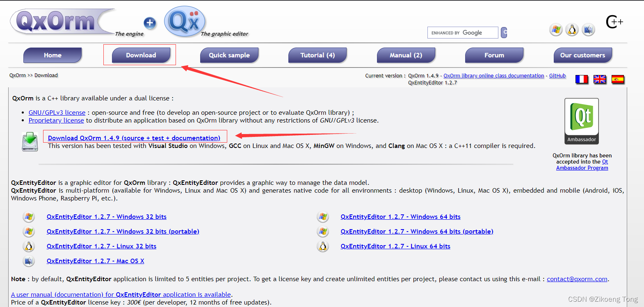Click the Qt Ambassador badge
Viewport: 644px width, 307px height.
(582, 121)
